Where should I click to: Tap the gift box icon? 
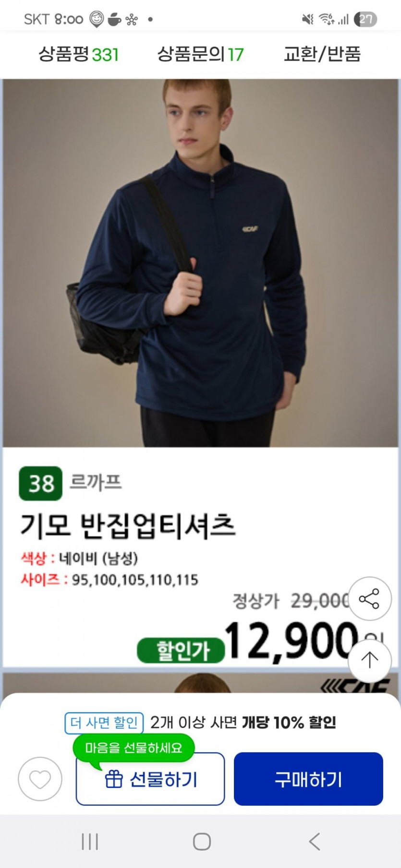pos(114,779)
